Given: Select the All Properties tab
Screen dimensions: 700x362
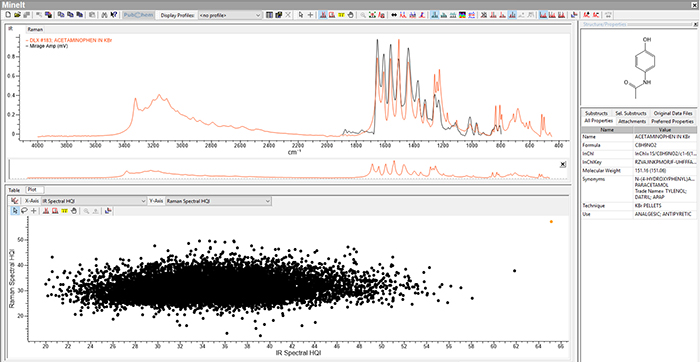Looking at the screenshot, I should [x=598, y=121].
